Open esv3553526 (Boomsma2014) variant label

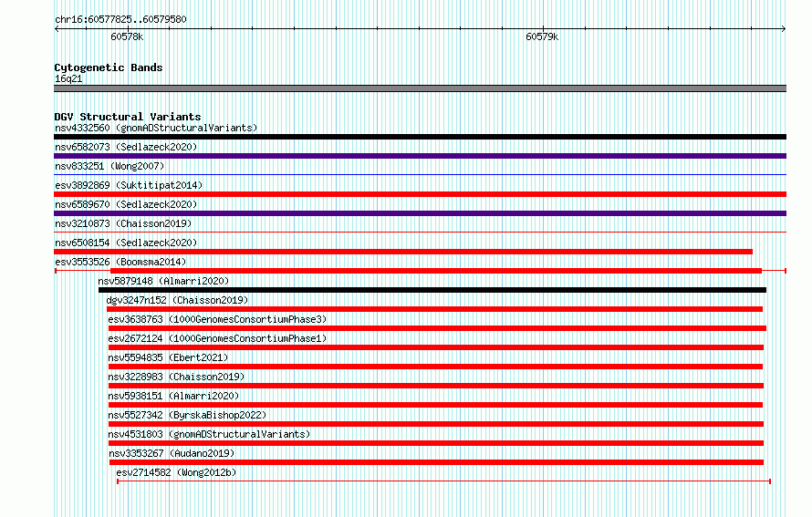tap(120, 262)
